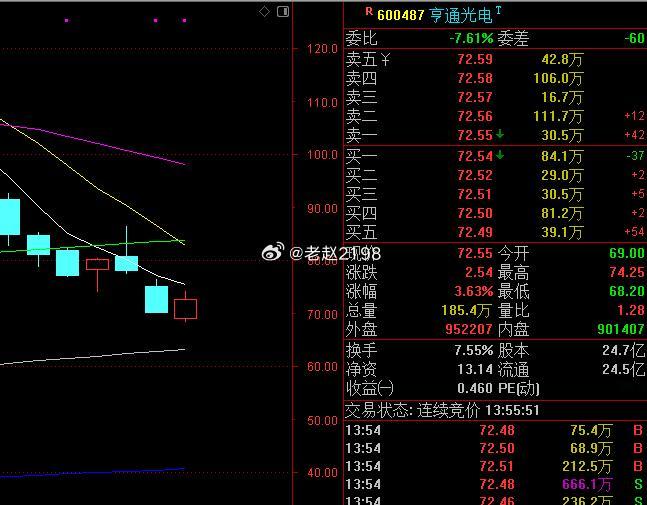The height and width of the screenshot is (505, 647).
Task: Click the 70.00 price axis label
Action: (x=322, y=315)
